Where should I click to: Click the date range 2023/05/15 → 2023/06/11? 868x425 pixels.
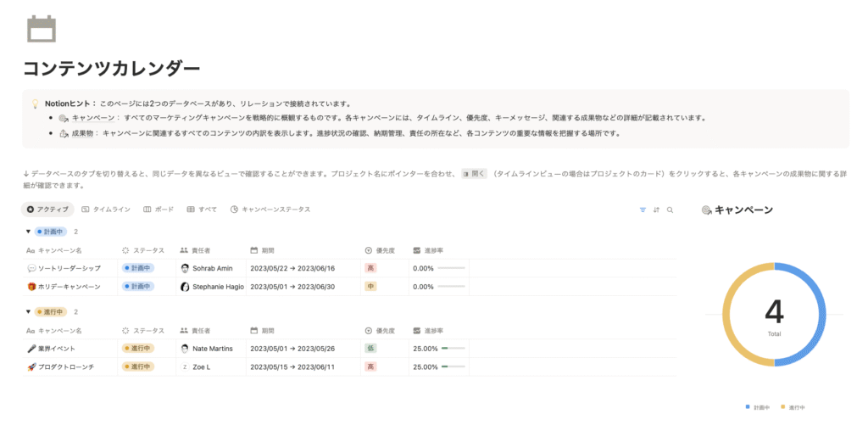click(292, 366)
